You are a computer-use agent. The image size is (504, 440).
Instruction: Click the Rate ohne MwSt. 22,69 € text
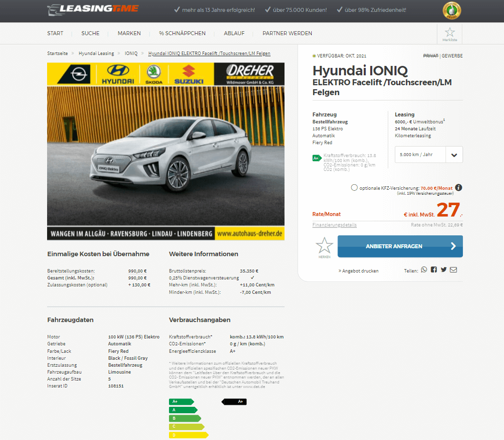click(x=437, y=225)
